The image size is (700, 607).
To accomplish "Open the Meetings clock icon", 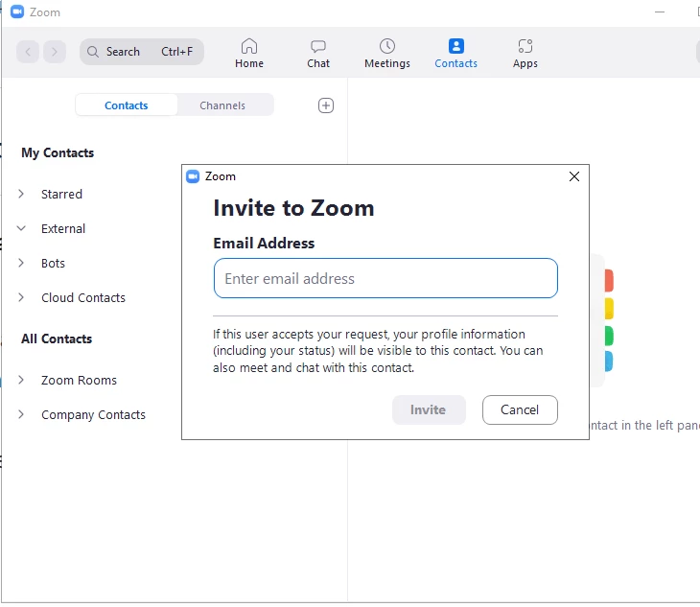I will [x=387, y=46].
